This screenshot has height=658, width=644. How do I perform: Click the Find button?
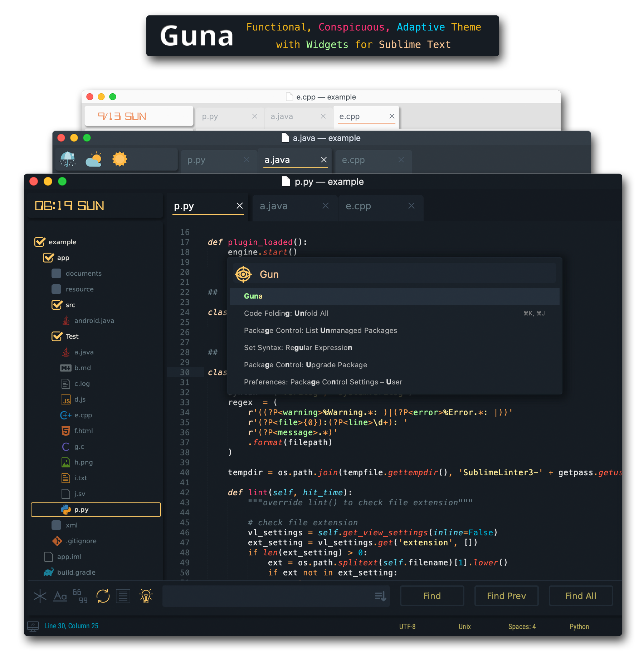[x=432, y=596]
